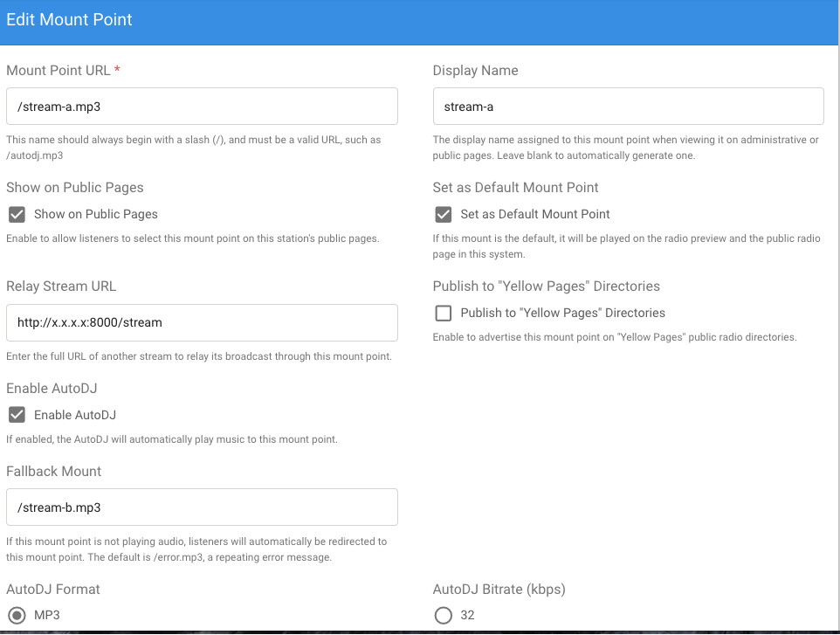Select the MP3 AutoDJ format radio button
This screenshot has width=840, height=635.
click(x=17, y=615)
